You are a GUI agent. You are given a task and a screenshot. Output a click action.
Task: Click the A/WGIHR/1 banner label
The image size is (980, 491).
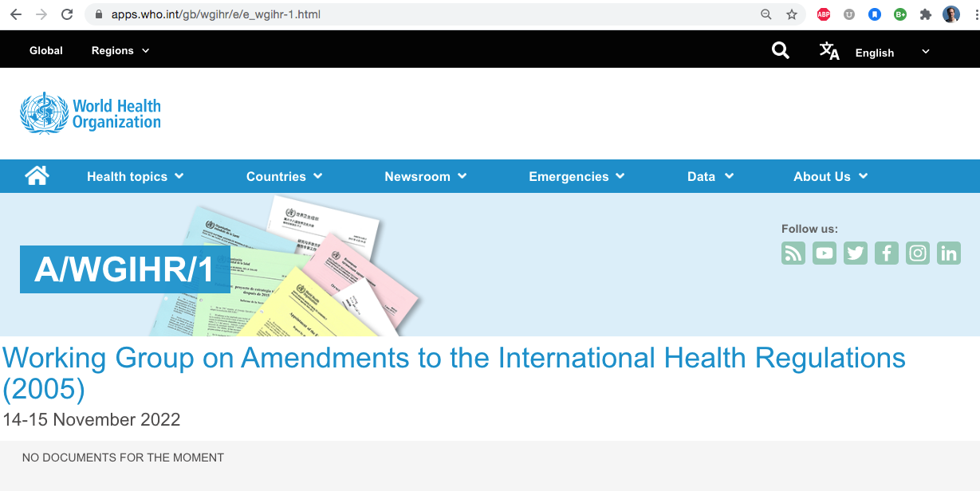(x=125, y=269)
